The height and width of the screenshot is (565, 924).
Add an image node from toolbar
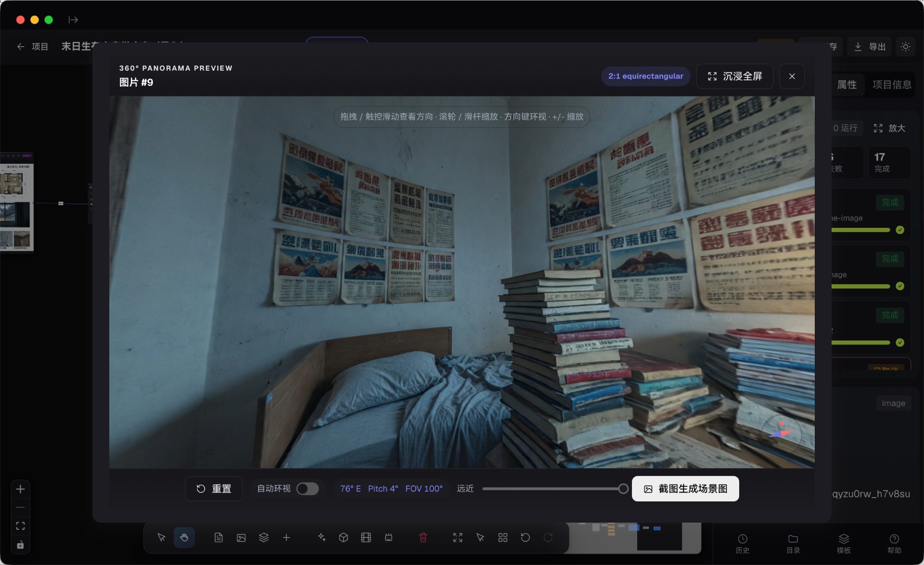tap(241, 538)
